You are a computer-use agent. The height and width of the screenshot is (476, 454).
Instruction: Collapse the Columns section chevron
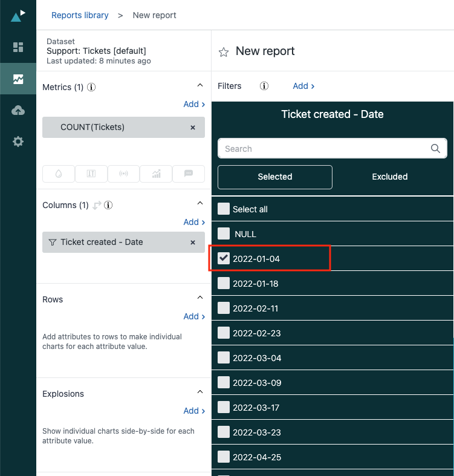tap(200, 204)
